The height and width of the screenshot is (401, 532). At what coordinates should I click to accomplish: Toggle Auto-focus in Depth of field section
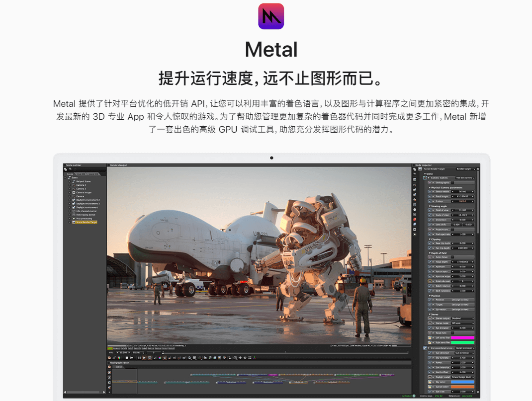pos(452,257)
